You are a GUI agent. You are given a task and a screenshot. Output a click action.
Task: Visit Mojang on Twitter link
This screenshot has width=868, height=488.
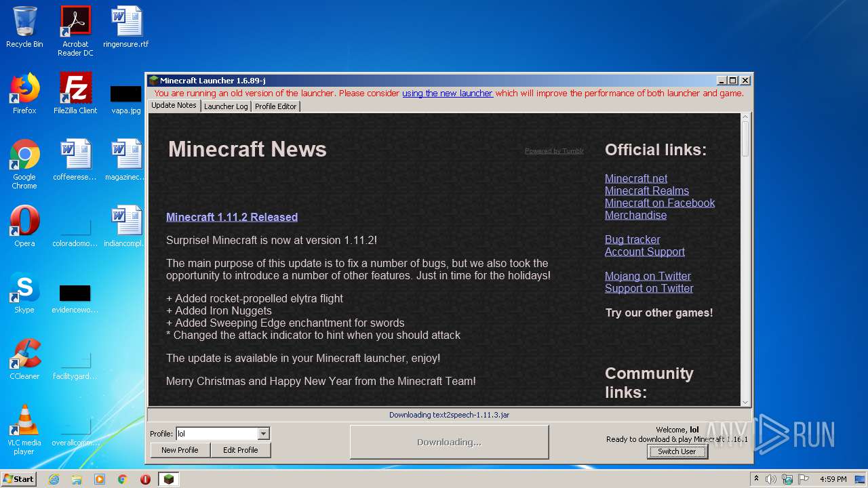[648, 276]
